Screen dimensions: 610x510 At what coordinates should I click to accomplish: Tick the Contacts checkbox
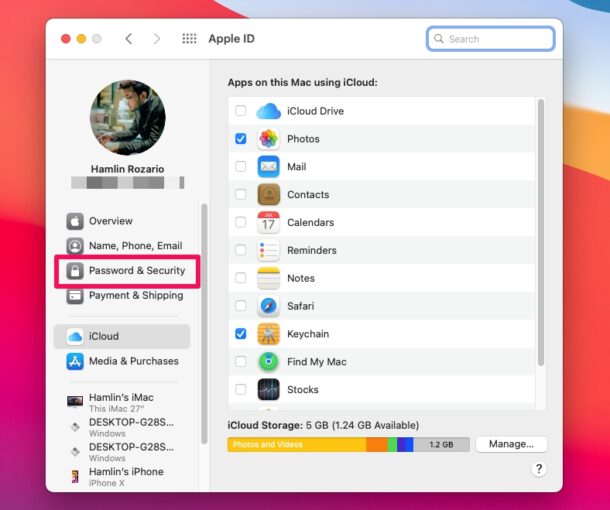pyautogui.click(x=241, y=194)
